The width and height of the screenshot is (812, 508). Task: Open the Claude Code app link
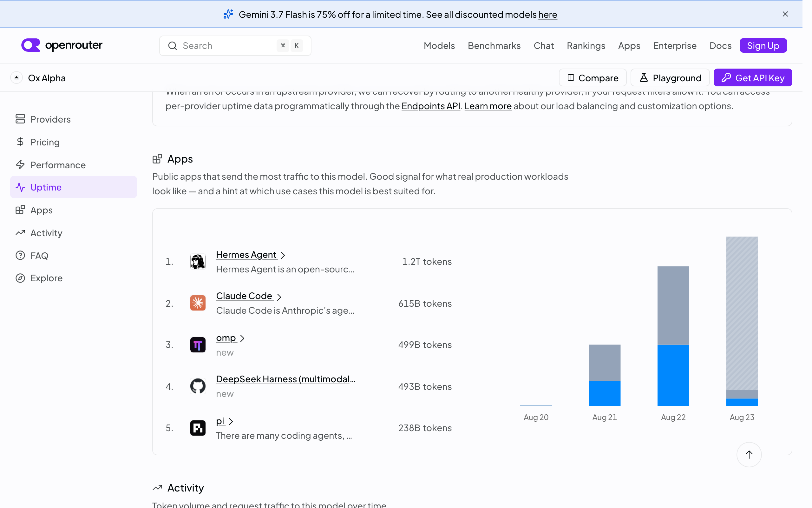pyautogui.click(x=244, y=296)
